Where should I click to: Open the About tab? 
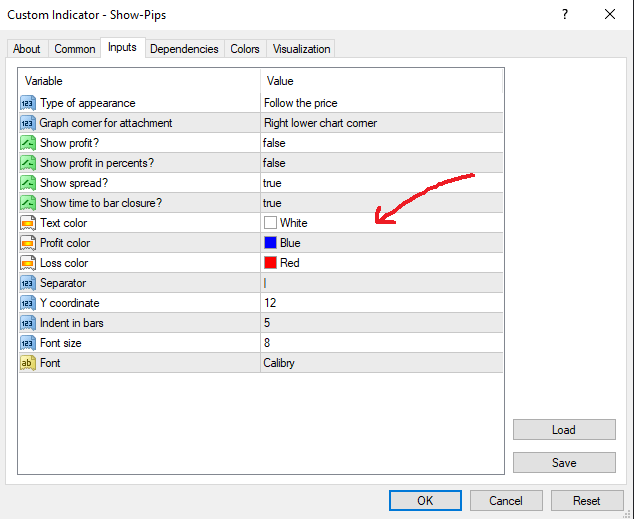click(27, 49)
